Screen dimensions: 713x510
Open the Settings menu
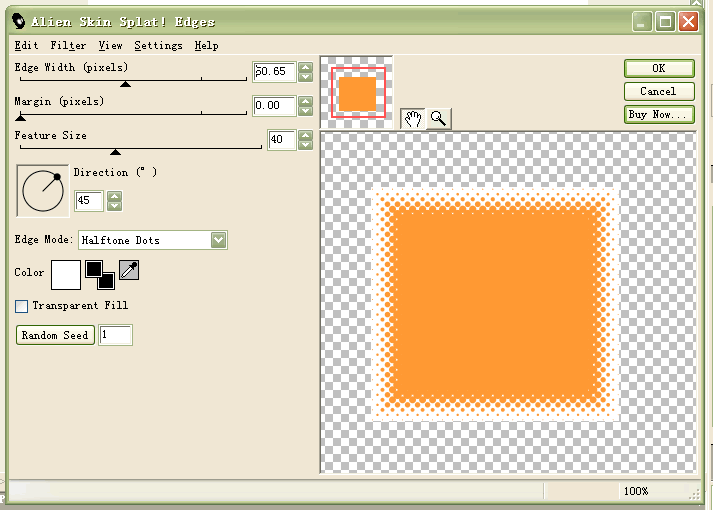tap(158, 45)
